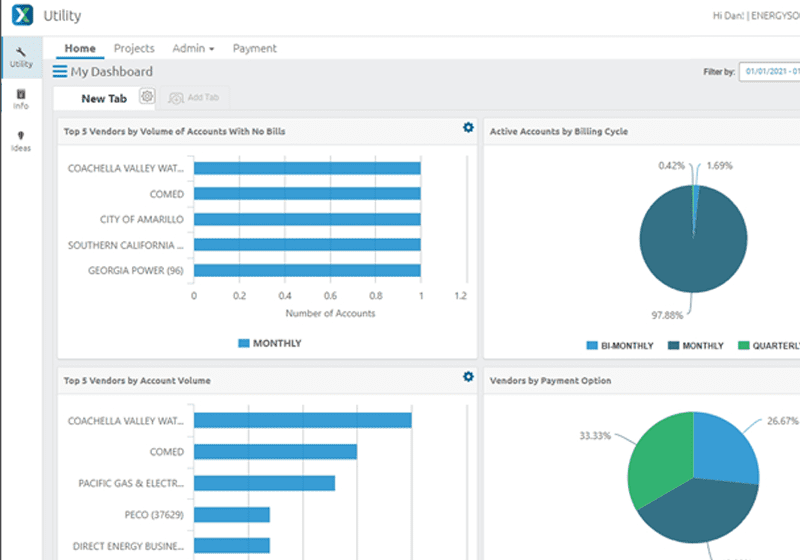This screenshot has height=560, width=800.
Task: Click the PACIFIC GAS & ELECTR... bar
Action: pyautogui.click(x=264, y=483)
